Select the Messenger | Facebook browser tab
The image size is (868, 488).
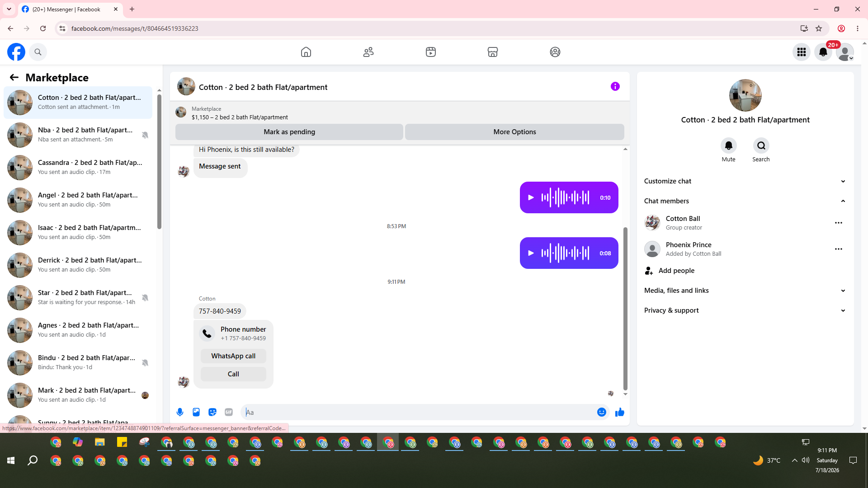[x=70, y=9]
